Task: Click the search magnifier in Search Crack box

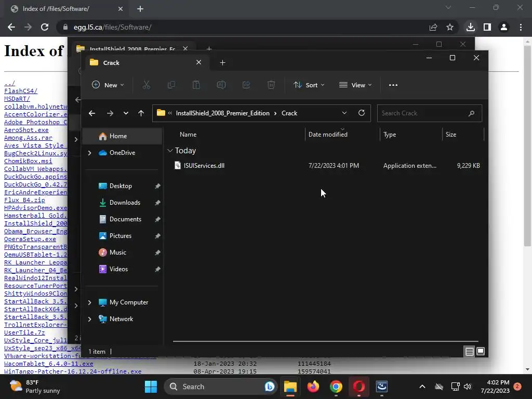Action: (x=471, y=113)
